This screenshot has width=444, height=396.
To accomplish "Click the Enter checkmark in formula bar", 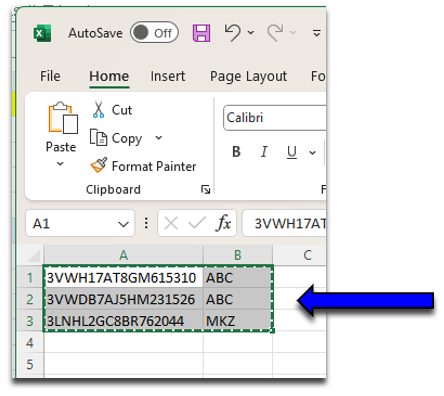I will 197,223.
